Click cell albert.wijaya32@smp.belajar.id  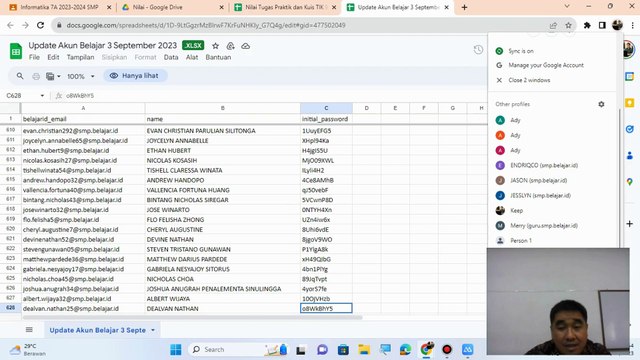pyautogui.click(x=83, y=299)
